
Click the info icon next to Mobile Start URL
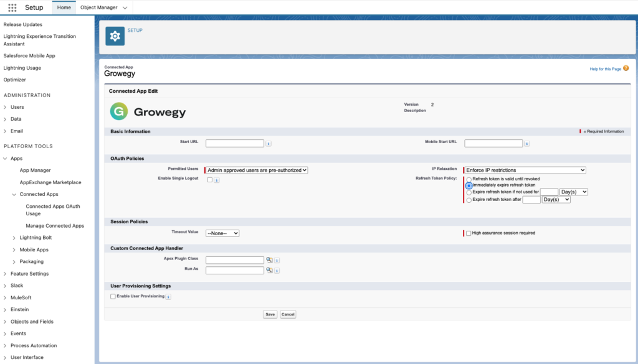pos(527,144)
